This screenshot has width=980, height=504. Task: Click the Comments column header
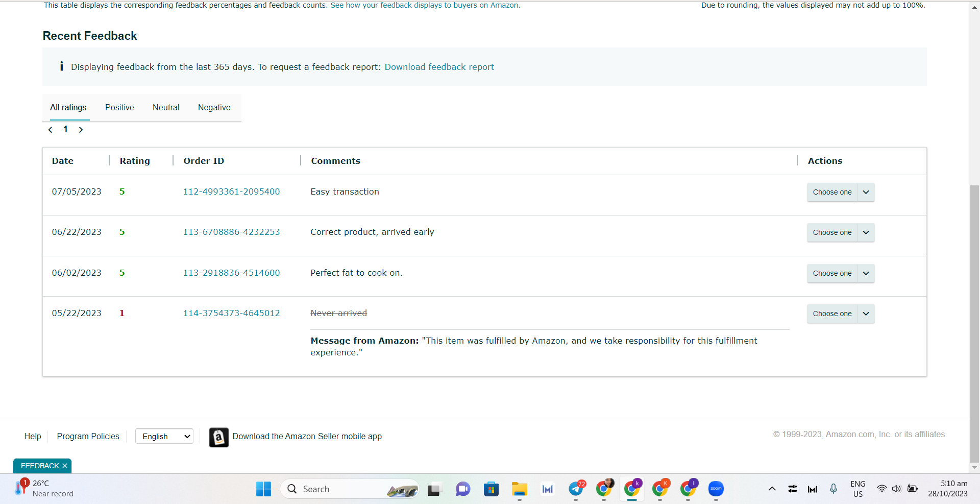(x=336, y=161)
